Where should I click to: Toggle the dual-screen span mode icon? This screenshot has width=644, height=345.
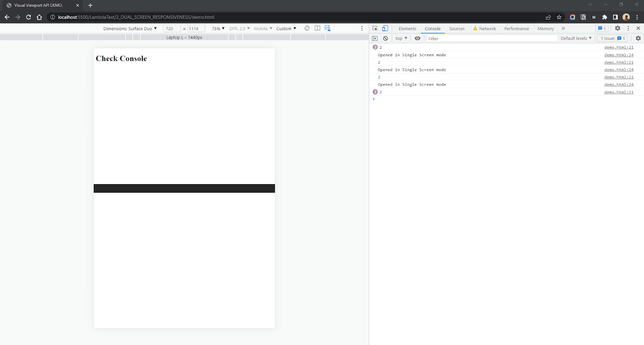pyautogui.click(x=318, y=28)
